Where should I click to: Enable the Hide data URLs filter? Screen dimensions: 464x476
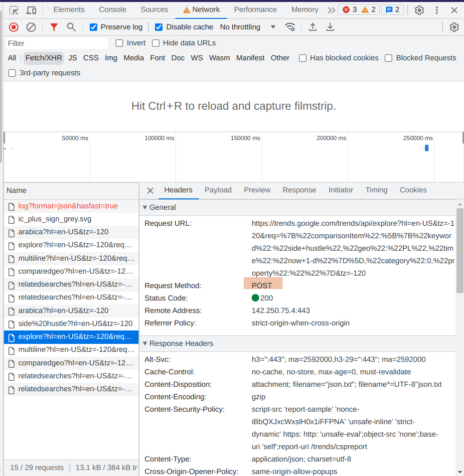pyautogui.click(x=156, y=43)
